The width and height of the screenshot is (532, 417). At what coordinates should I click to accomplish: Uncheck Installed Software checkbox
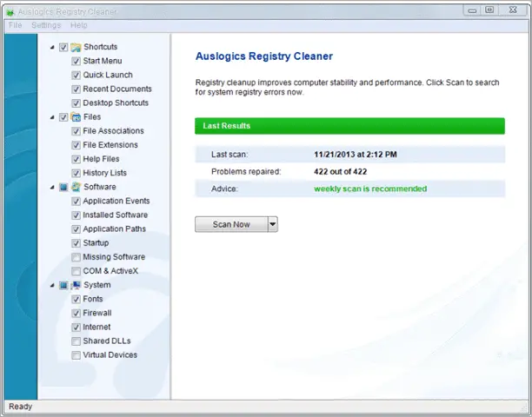(76, 215)
